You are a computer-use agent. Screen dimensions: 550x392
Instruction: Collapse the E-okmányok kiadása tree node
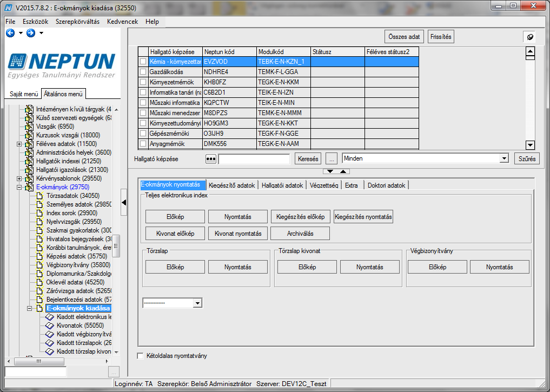(x=29, y=308)
